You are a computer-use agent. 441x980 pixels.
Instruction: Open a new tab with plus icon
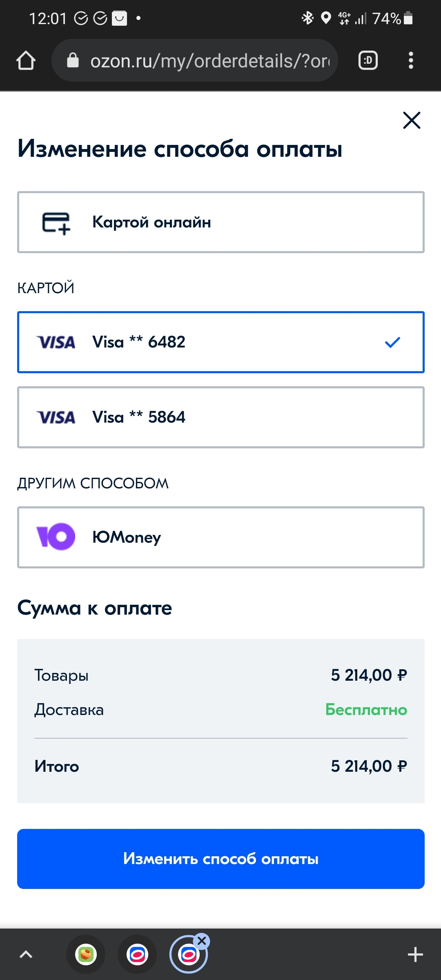click(415, 954)
